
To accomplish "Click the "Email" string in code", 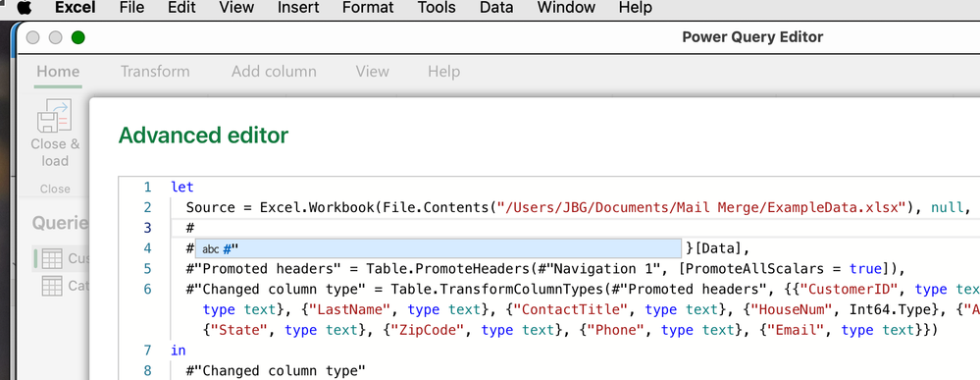I will (796, 330).
